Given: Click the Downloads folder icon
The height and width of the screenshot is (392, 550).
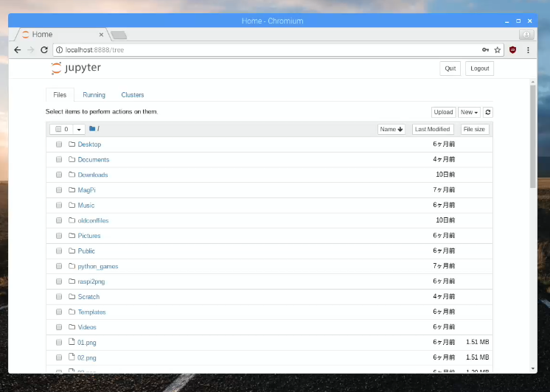Looking at the screenshot, I should pyautogui.click(x=72, y=175).
